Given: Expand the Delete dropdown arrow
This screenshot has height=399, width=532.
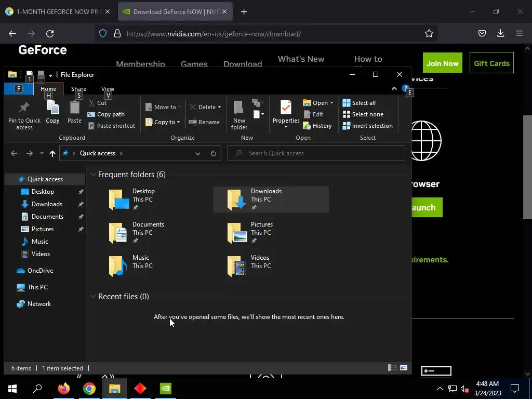Looking at the screenshot, I should pyautogui.click(x=220, y=107).
